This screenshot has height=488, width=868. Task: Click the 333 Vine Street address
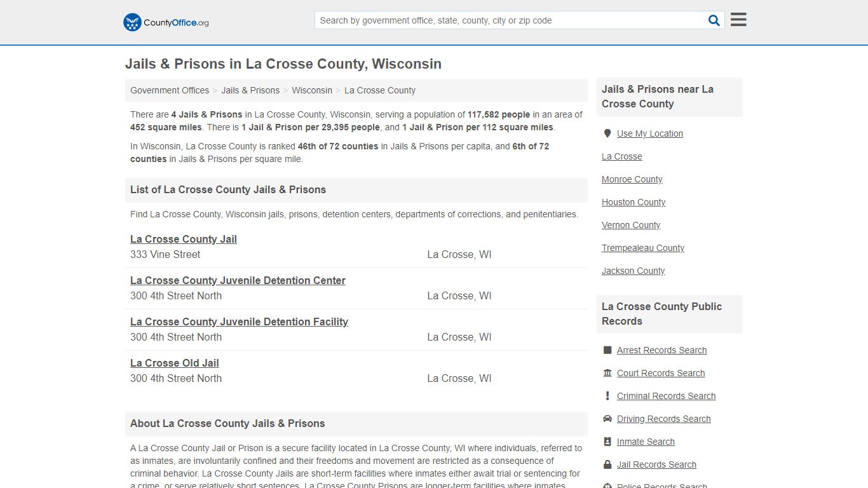click(165, 254)
